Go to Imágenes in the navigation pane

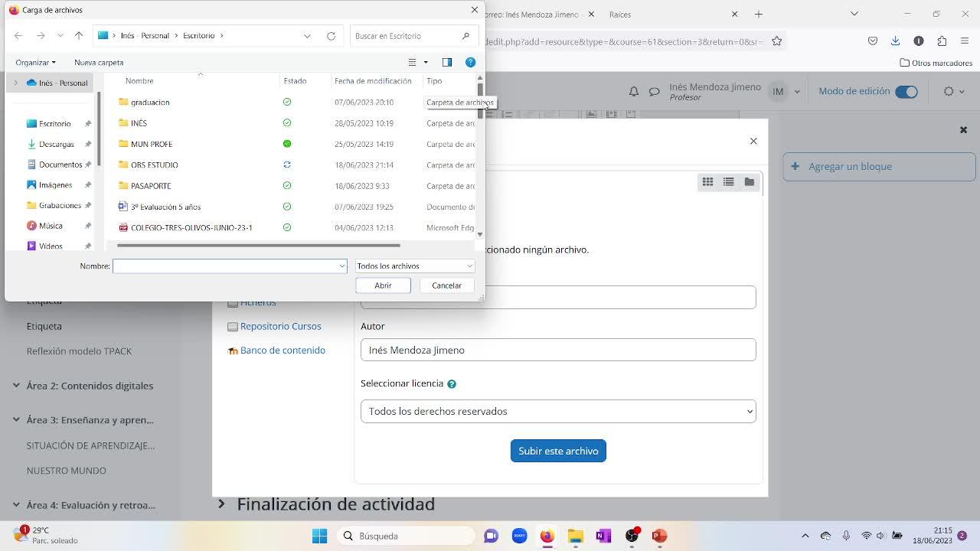pyautogui.click(x=55, y=185)
